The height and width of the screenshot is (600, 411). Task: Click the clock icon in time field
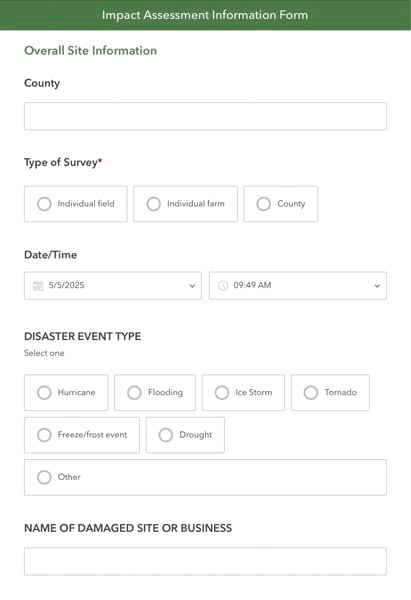pos(223,285)
